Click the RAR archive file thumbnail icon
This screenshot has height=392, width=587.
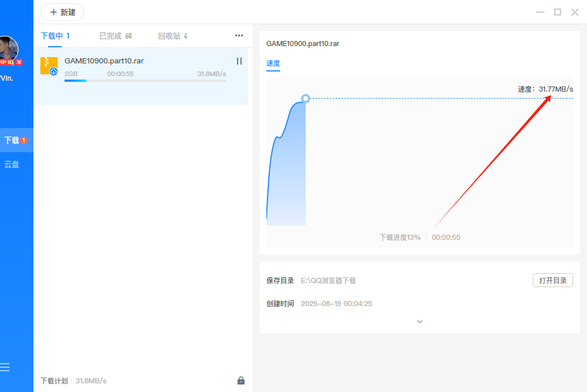49,65
